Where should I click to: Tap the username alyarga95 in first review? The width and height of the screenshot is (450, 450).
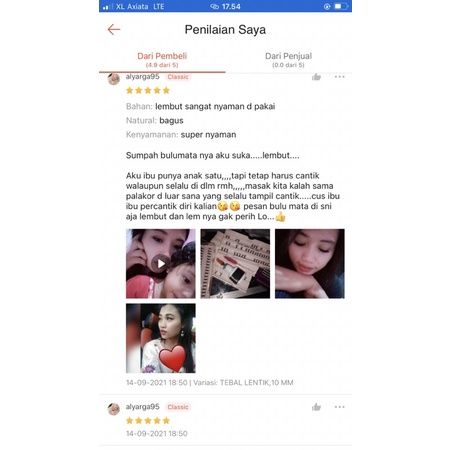click(x=142, y=77)
